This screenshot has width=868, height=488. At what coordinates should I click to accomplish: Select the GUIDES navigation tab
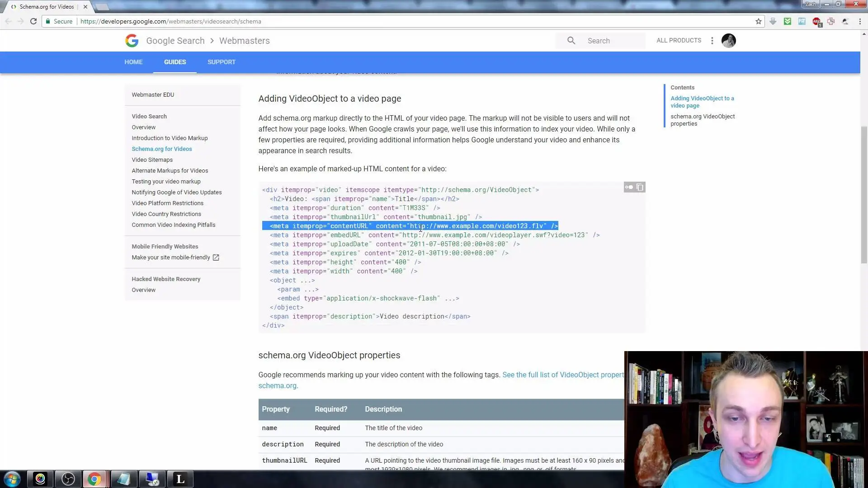[175, 62]
